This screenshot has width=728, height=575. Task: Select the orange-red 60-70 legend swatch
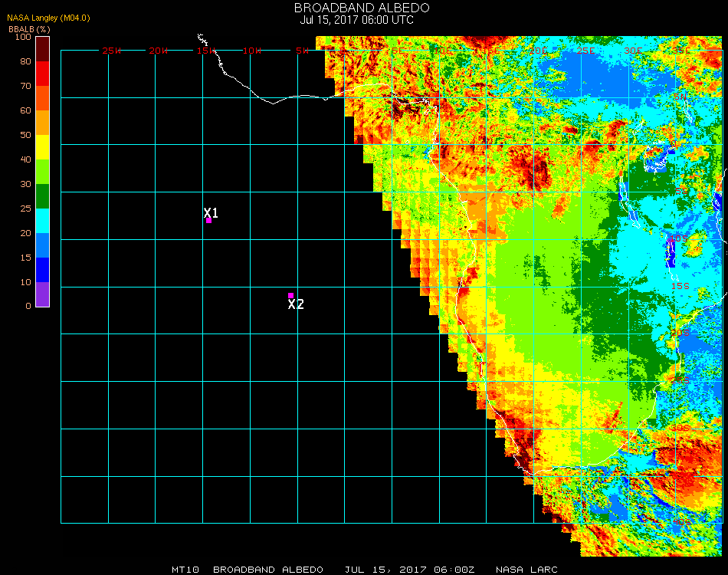coord(42,98)
